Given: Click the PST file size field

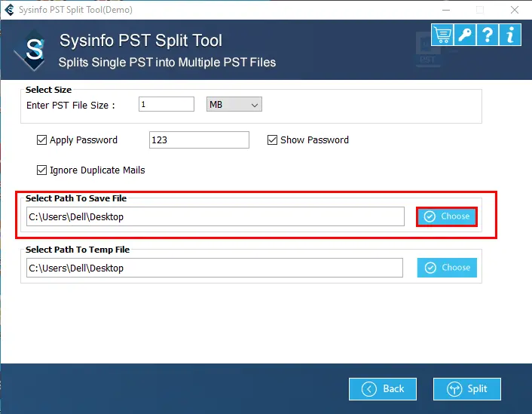Looking at the screenshot, I should tap(167, 105).
